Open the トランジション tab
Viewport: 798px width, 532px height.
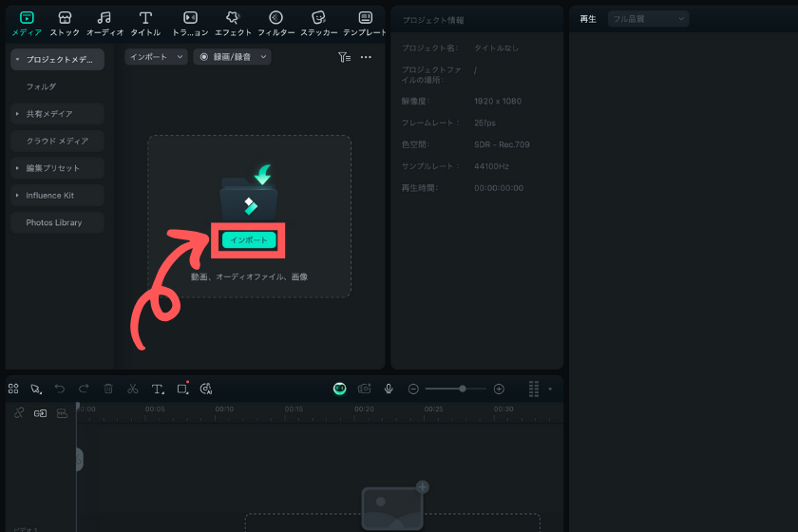[190, 24]
